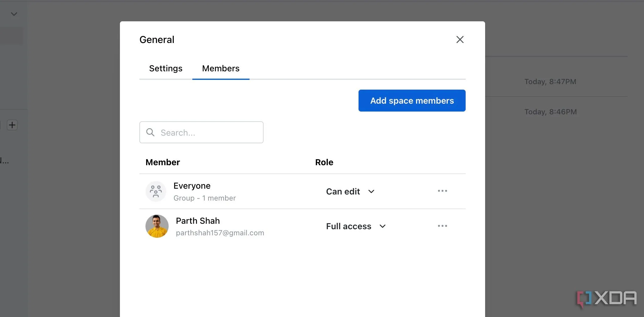Viewport: 644px width, 317px height.
Task: Close the General dialog with the X
Action: 460,40
